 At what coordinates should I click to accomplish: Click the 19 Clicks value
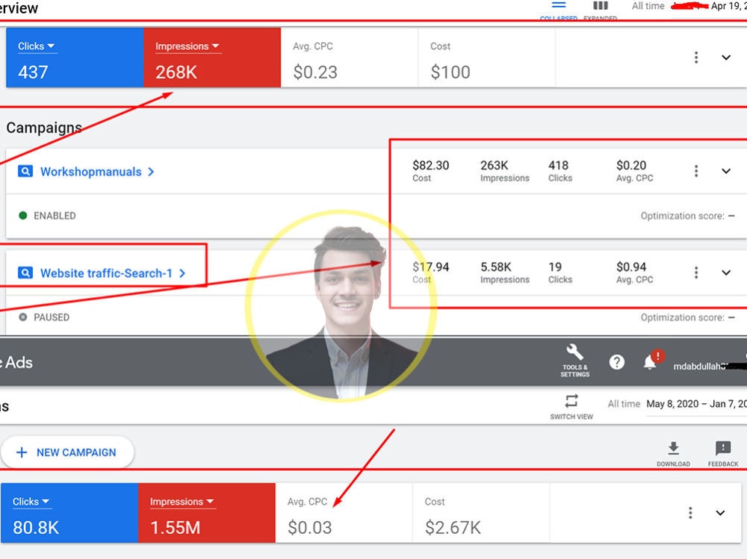[554, 267]
